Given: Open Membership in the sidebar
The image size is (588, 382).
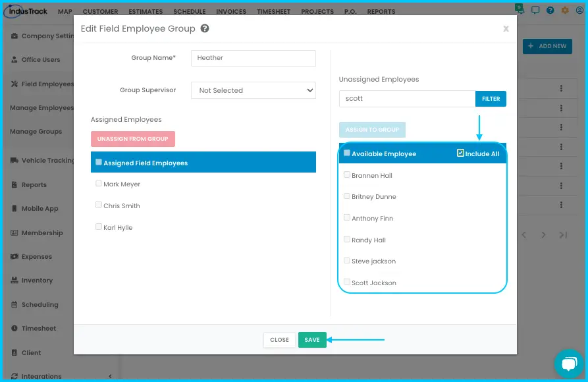Looking at the screenshot, I should pyautogui.click(x=37, y=233).
